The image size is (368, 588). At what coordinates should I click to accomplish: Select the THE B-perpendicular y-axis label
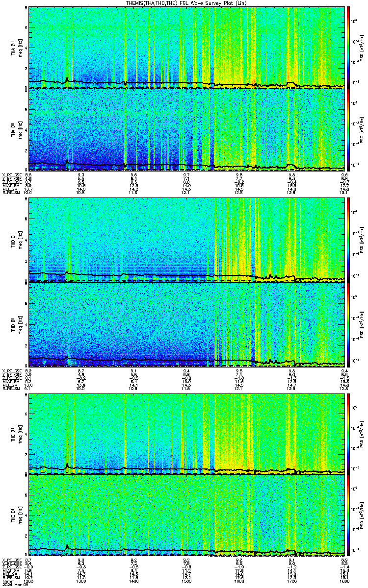(x=13, y=434)
